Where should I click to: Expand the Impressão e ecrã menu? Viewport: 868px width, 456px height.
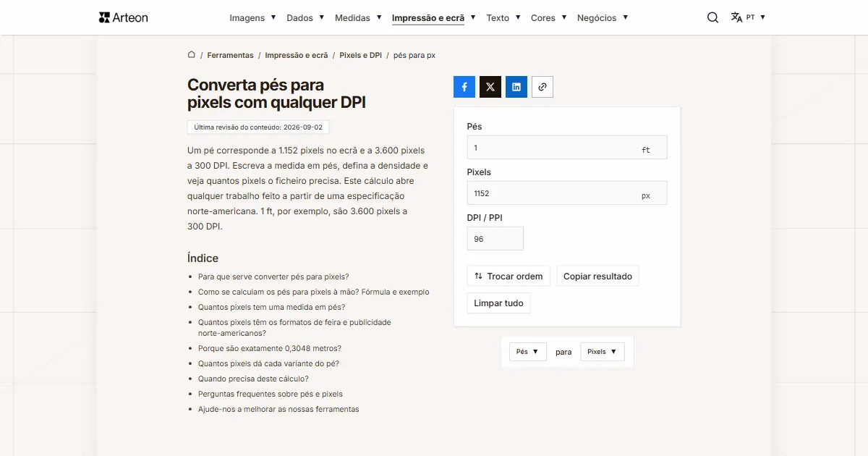click(x=433, y=17)
